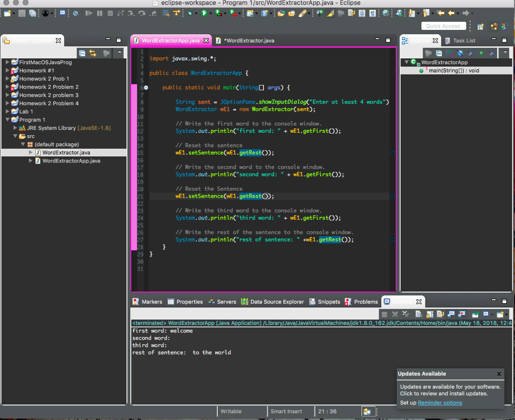Toggle Block Selection Mode icon
515x420 pixels.
pos(362,13)
